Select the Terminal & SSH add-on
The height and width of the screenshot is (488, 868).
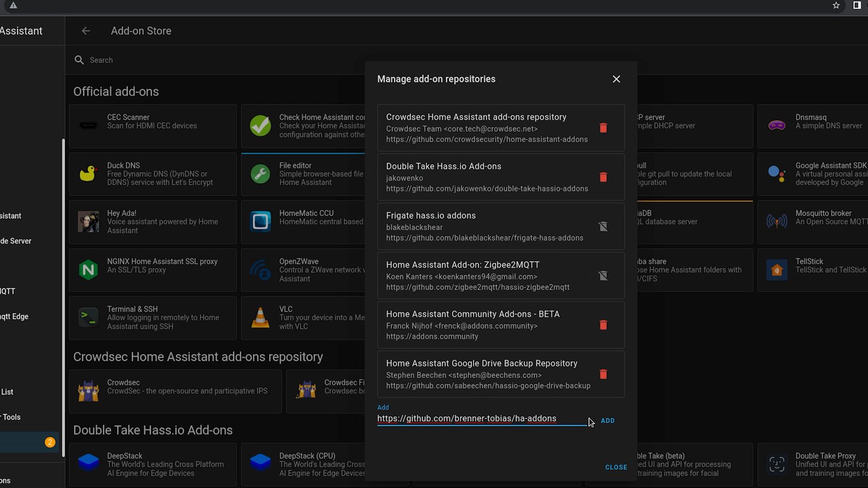point(153,318)
